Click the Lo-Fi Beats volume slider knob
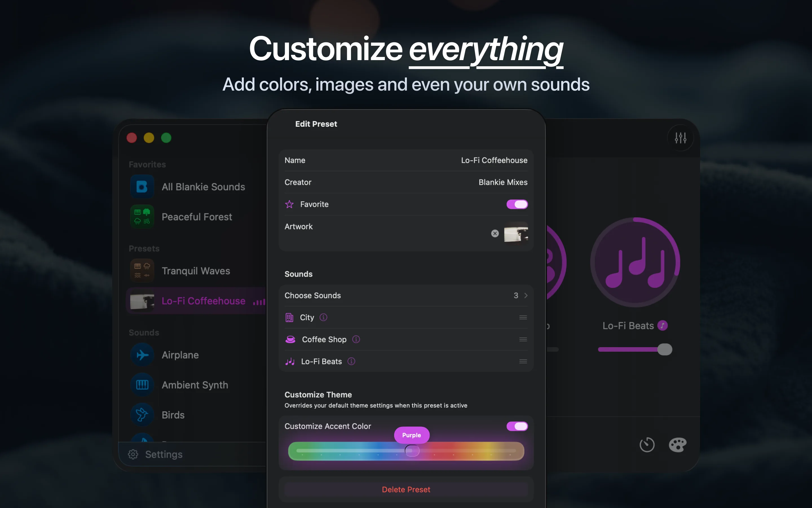The height and width of the screenshot is (508, 812). [x=665, y=349]
